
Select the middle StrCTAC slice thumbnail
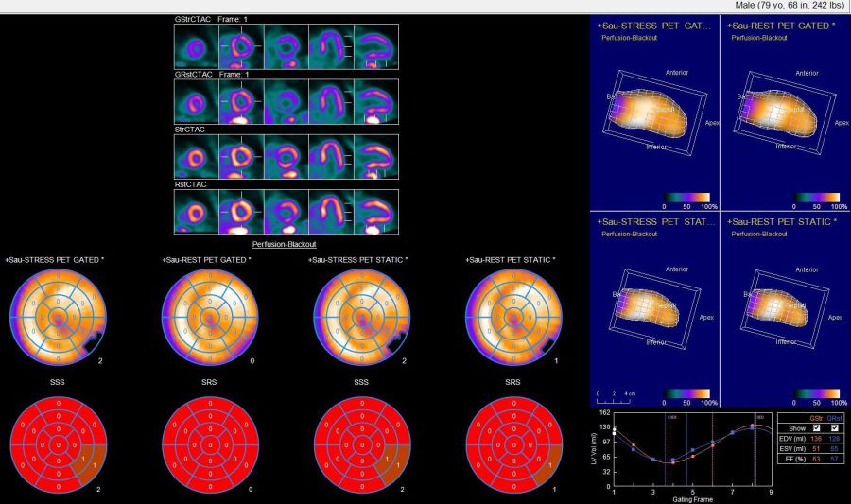pyautogui.click(x=287, y=157)
